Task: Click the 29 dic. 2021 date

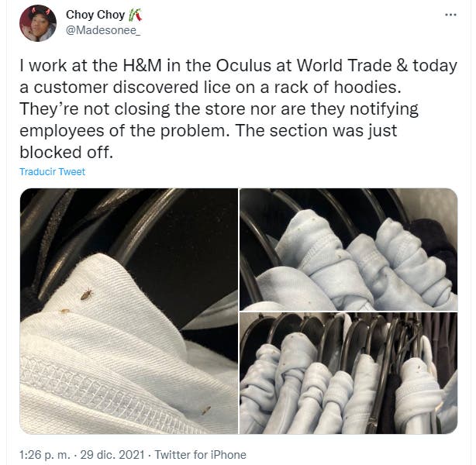Action: pyautogui.click(x=112, y=455)
